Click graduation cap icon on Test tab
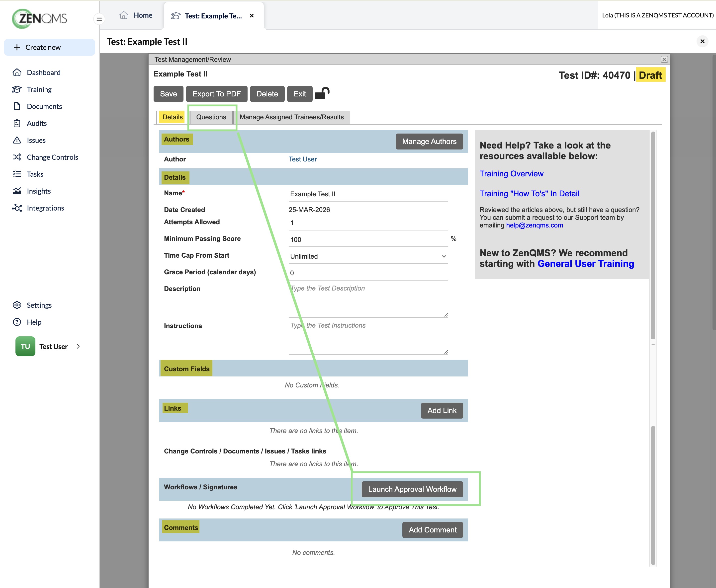 [x=176, y=16]
